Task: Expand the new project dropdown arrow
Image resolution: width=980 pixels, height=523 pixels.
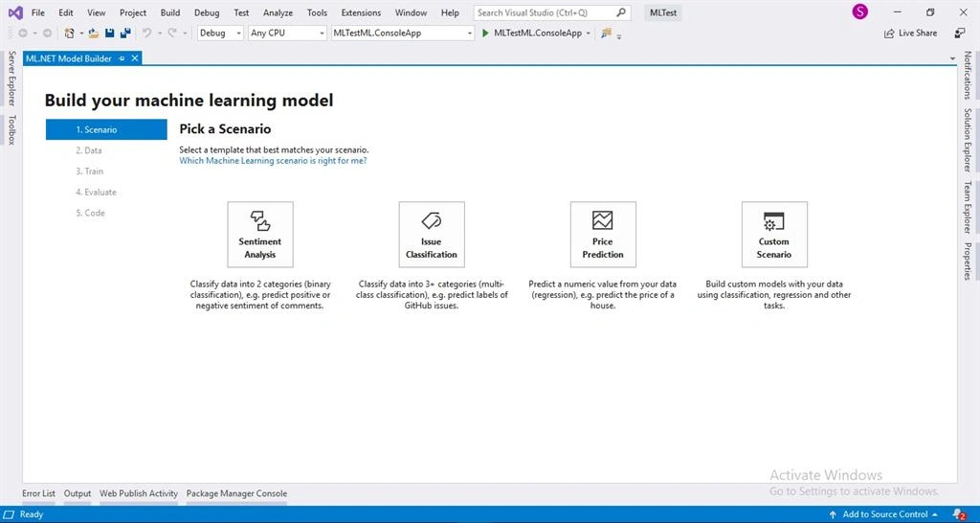Action: (x=81, y=34)
